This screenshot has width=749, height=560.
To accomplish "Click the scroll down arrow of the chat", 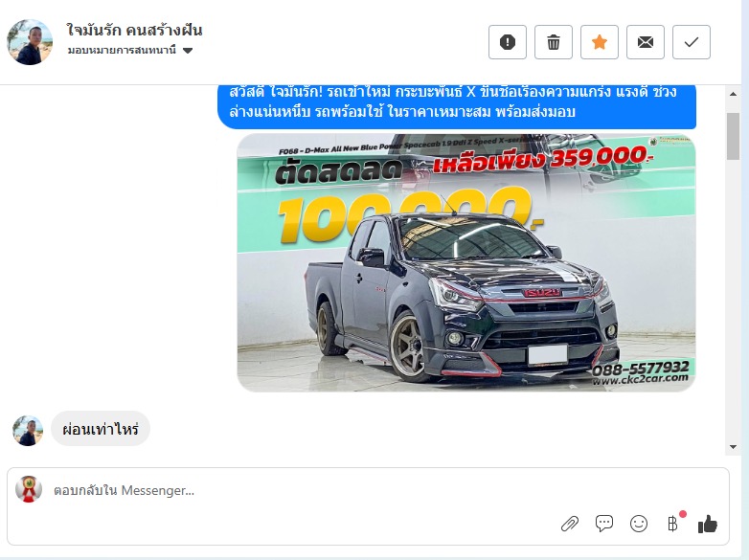I will (734, 447).
